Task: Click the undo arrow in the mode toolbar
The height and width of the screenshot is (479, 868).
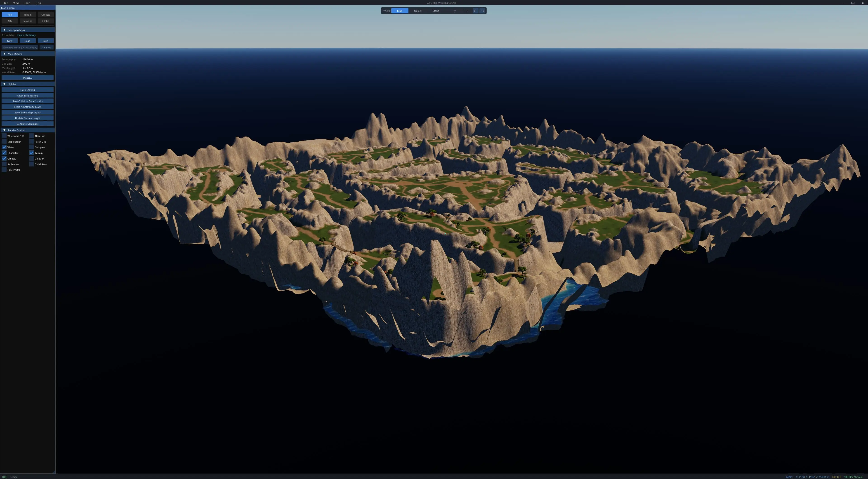Action: point(475,11)
